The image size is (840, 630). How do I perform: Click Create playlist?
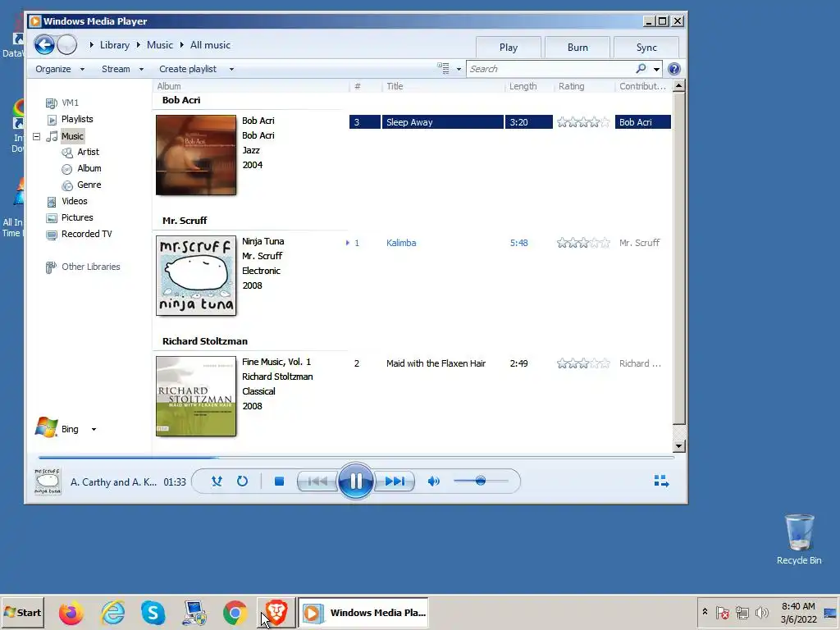tap(188, 69)
